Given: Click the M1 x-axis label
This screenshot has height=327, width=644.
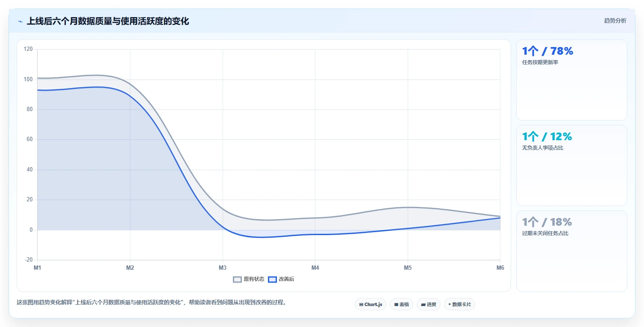Looking at the screenshot, I should tap(38, 268).
